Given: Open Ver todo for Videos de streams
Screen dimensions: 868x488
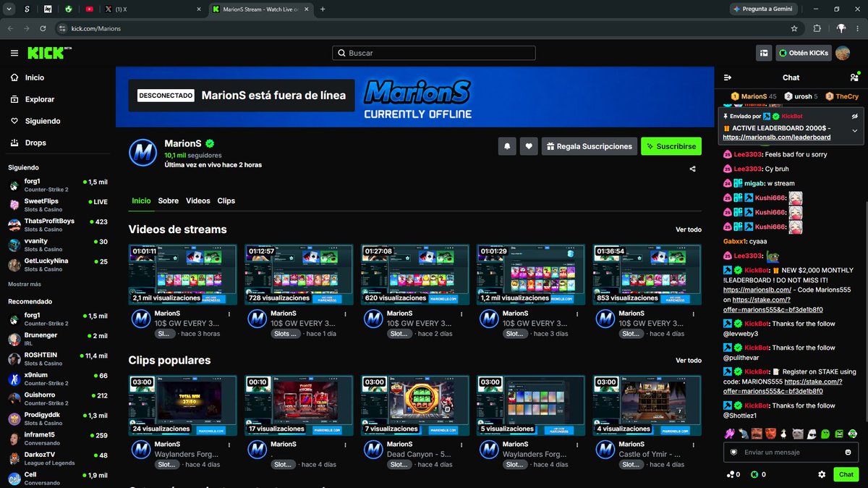Looking at the screenshot, I should pos(689,230).
